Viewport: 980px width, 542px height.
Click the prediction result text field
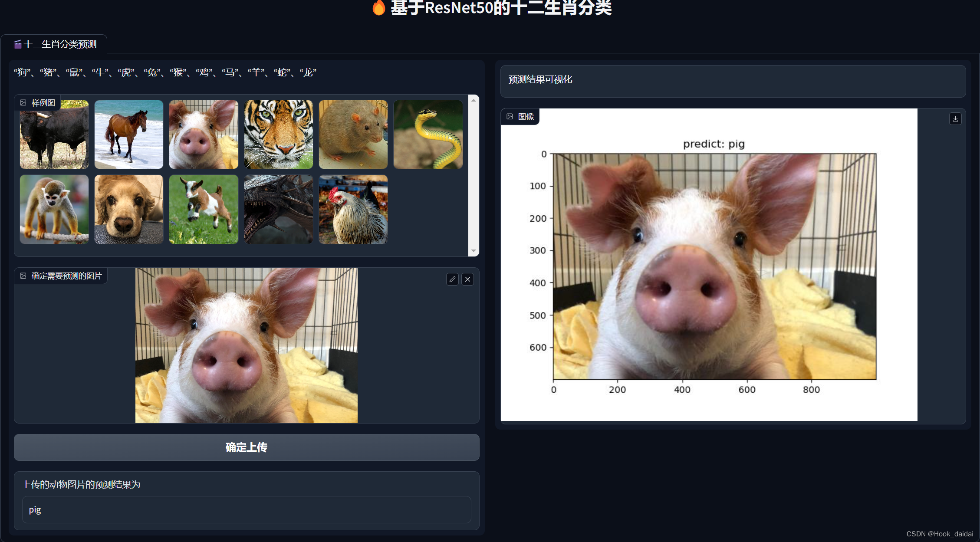(x=247, y=510)
